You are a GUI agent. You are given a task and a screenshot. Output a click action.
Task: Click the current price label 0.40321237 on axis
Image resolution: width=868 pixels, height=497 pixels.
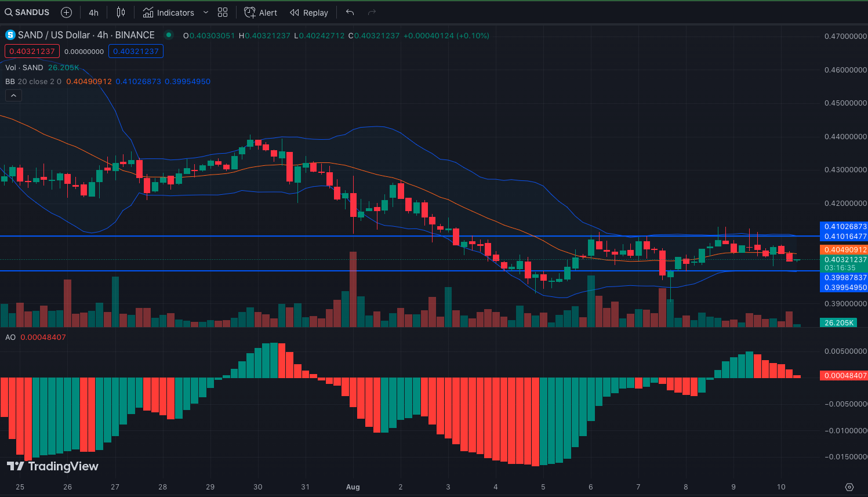(845, 259)
